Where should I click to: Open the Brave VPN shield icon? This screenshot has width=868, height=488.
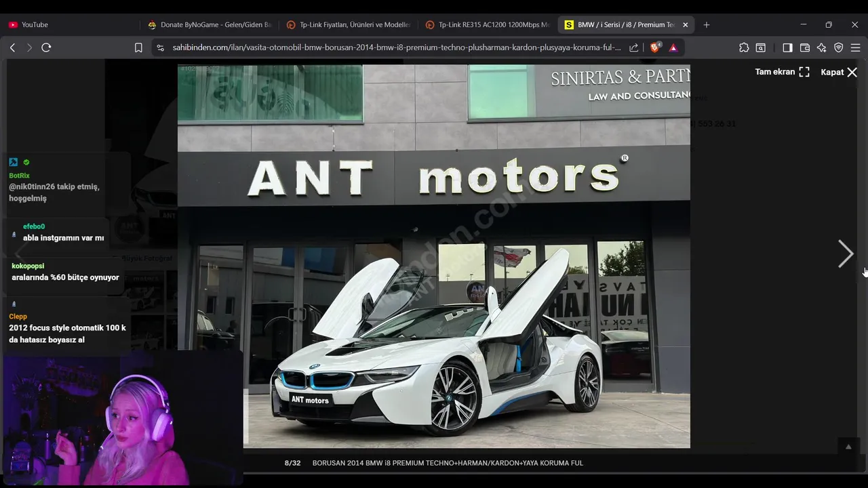point(839,47)
